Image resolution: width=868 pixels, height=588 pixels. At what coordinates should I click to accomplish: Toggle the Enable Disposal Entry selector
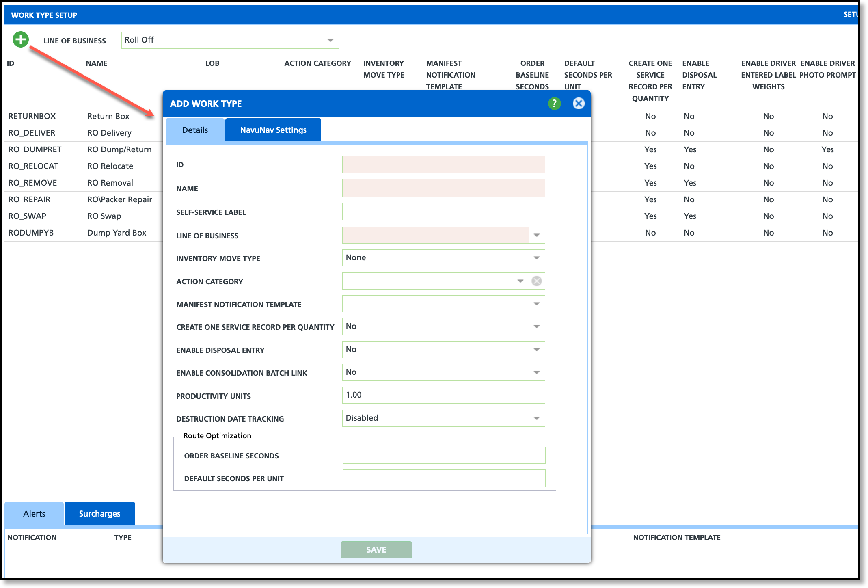pyautogui.click(x=443, y=350)
